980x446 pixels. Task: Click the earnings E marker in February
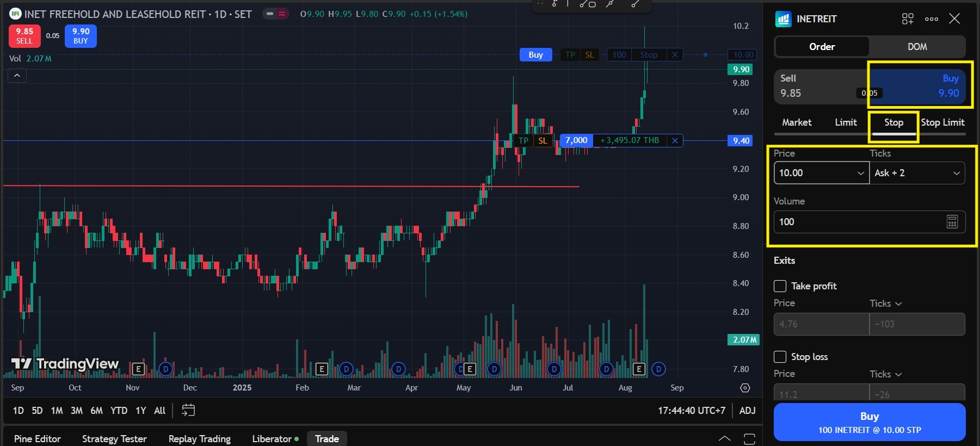pyautogui.click(x=322, y=369)
